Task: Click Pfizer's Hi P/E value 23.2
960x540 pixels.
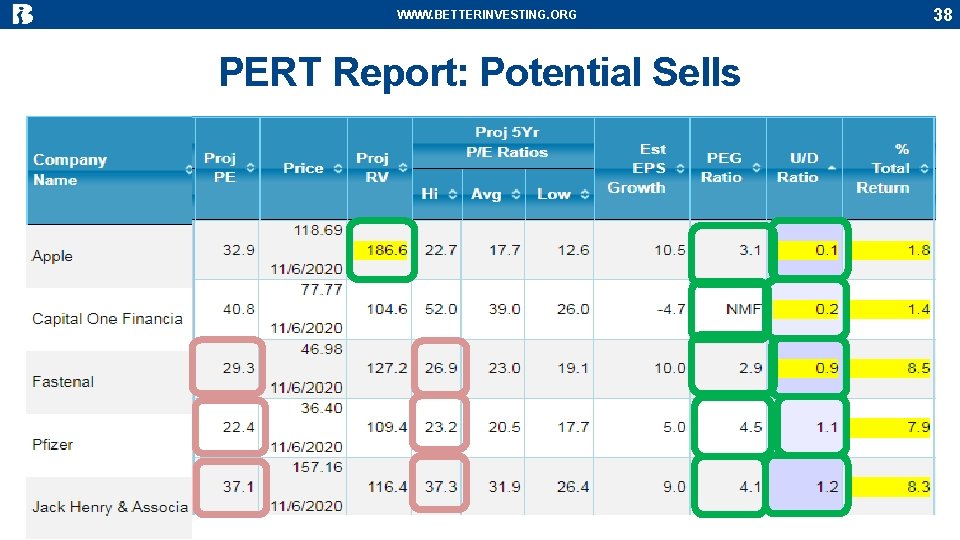Action: coord(441,427)
